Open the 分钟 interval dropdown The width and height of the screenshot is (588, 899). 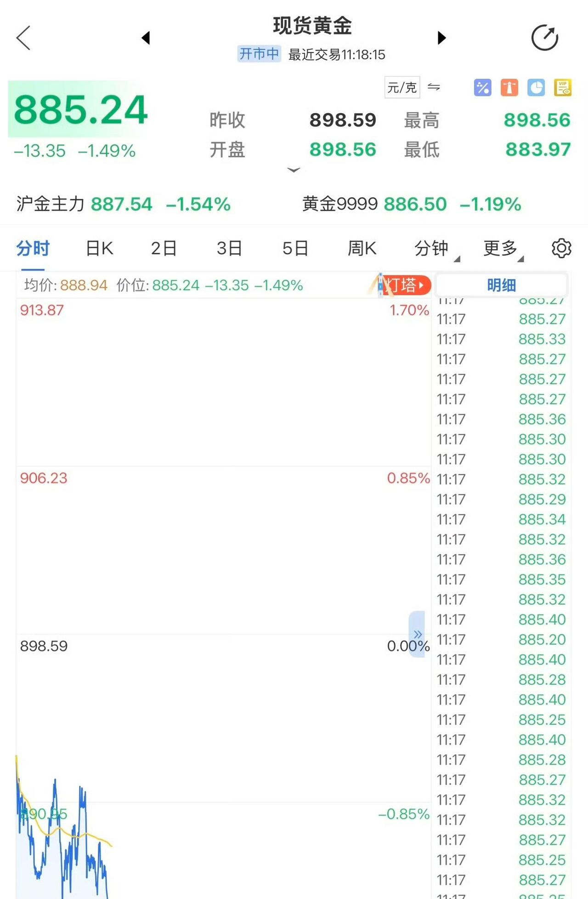(x=436, y=249)
